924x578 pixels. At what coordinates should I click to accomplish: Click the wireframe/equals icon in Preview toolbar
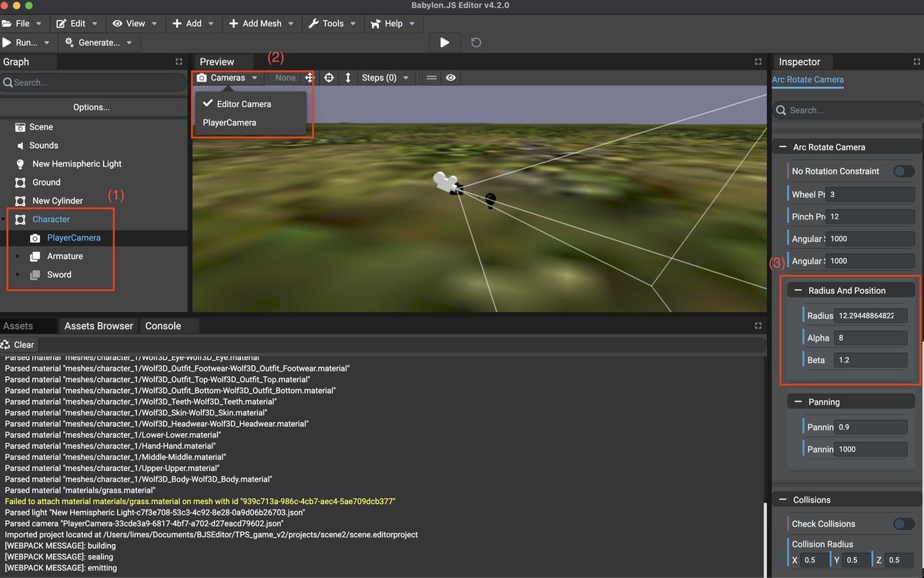[x=431, y=77]
